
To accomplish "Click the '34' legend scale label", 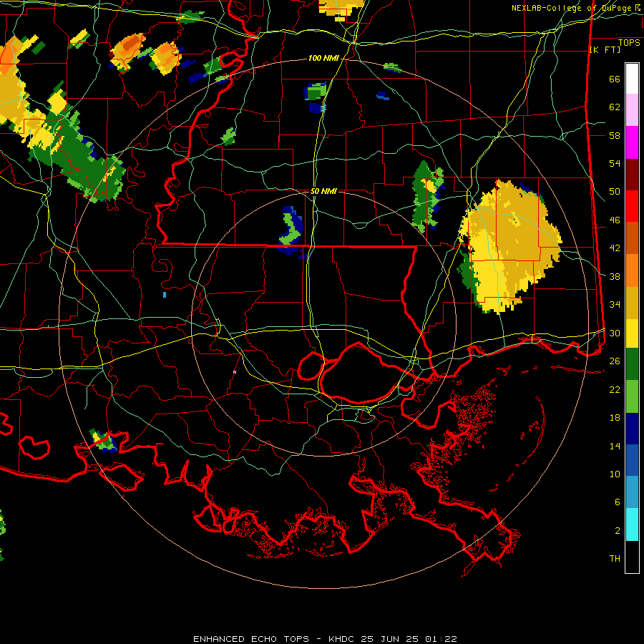I will click(615, 305).
